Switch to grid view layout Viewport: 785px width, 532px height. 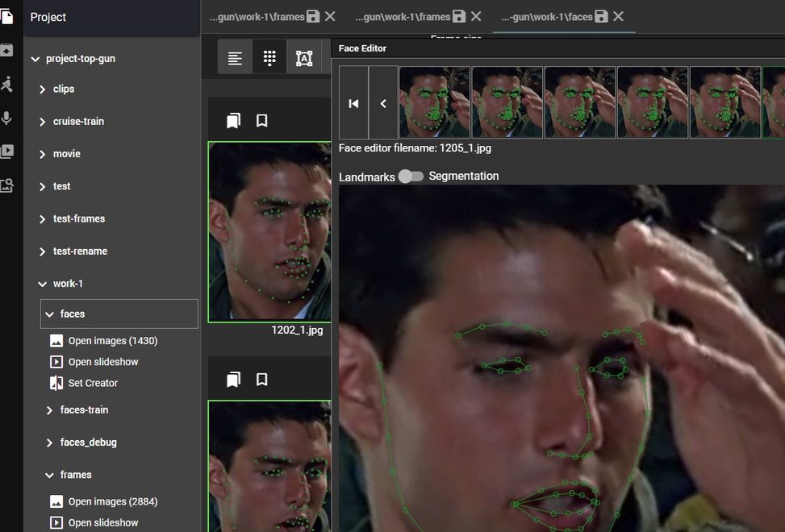[x=269, y=58]
